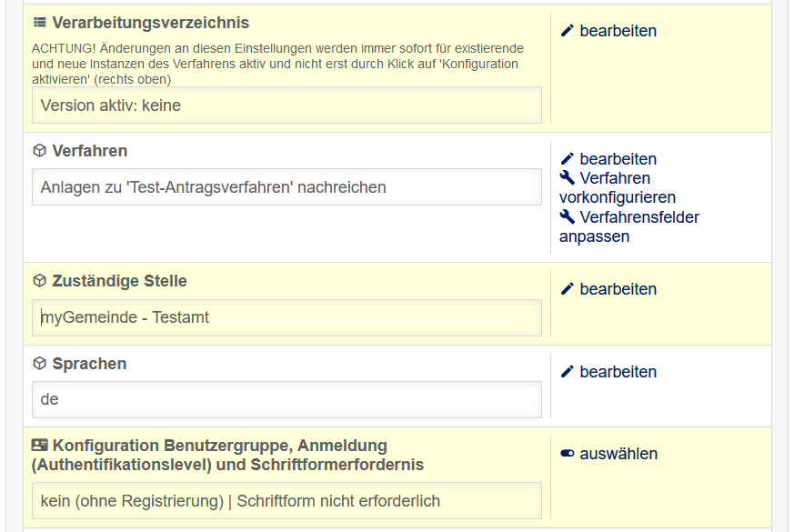Image resolution: width=794 pixels, height=532 pixels.
Task: Click 'kein (ohne Registrierung)' Schriftform field
Action: tap(286, 500)
